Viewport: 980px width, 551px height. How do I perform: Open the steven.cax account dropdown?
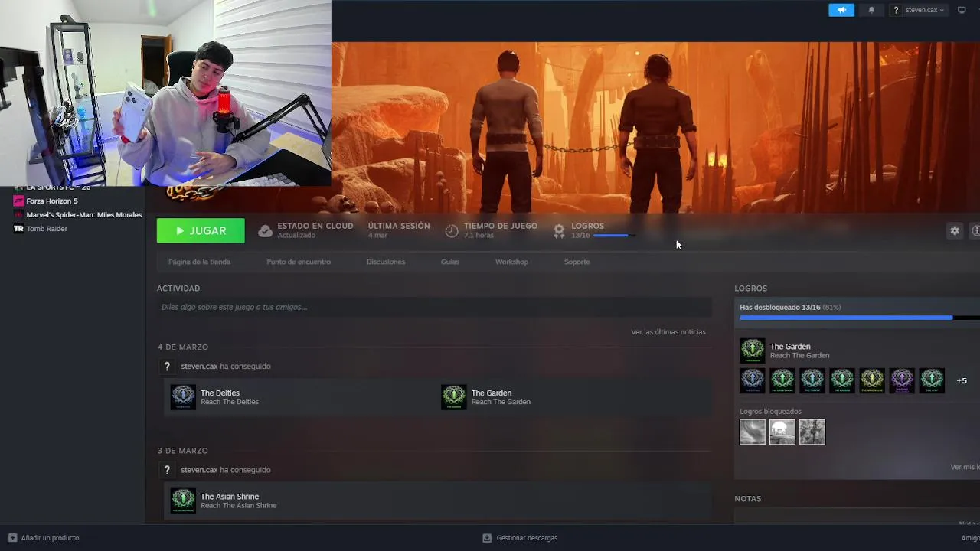(x=924, y=10)
